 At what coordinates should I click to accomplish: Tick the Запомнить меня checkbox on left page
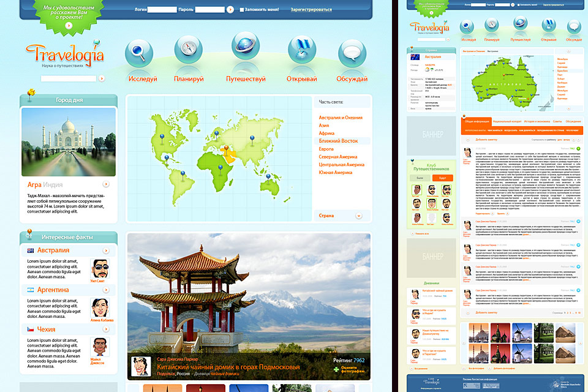(x=241, y=10)
